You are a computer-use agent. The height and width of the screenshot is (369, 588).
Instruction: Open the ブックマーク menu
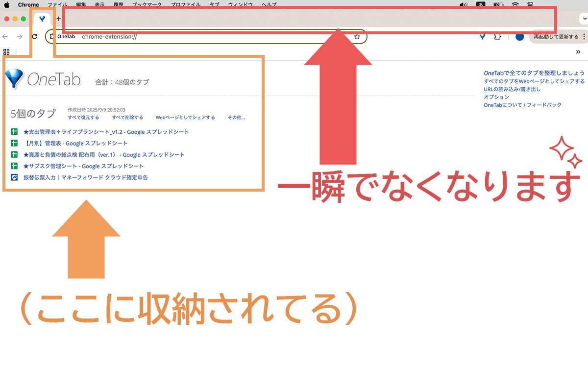147,4
